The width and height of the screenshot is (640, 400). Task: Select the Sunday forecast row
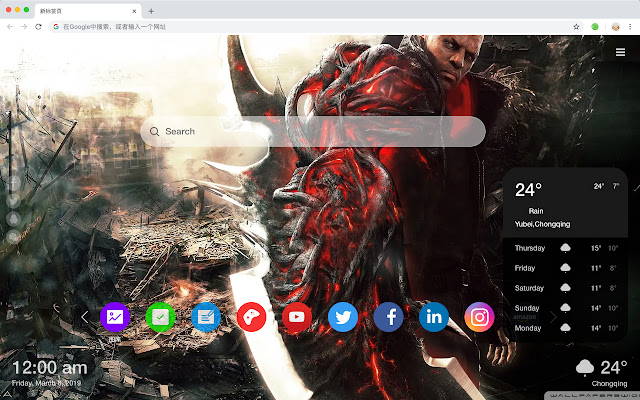(x=566, y=308)
